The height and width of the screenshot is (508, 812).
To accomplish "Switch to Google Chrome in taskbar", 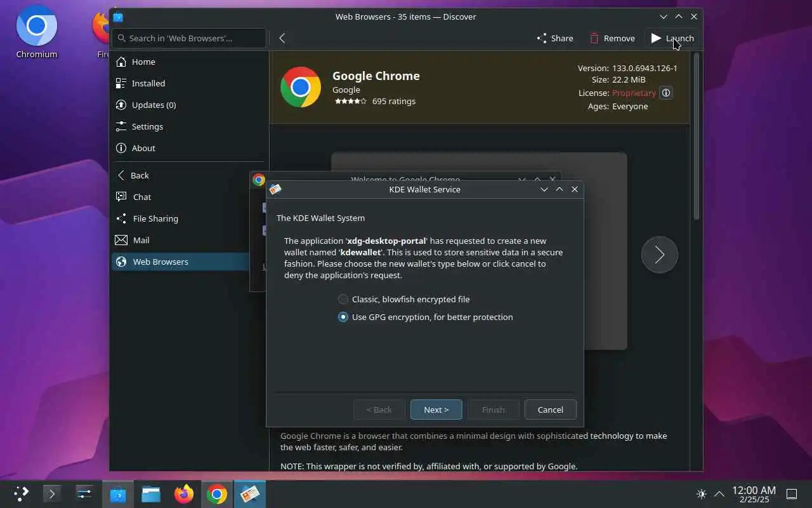I will click(x=217, y=493).
